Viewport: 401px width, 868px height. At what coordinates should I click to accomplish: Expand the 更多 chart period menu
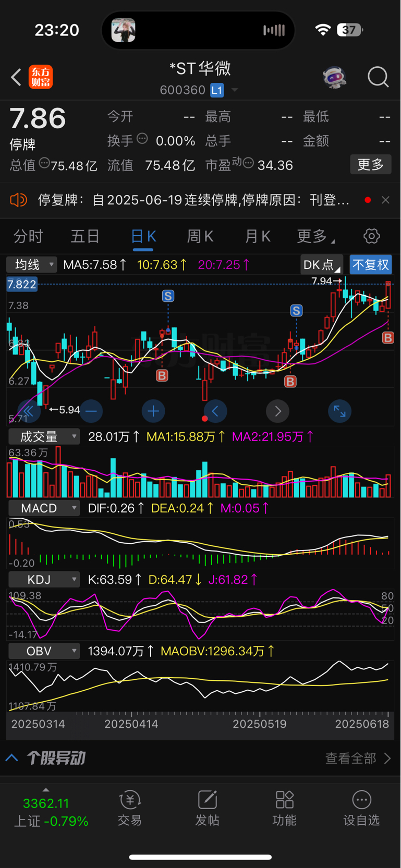[x=315, y=236]
